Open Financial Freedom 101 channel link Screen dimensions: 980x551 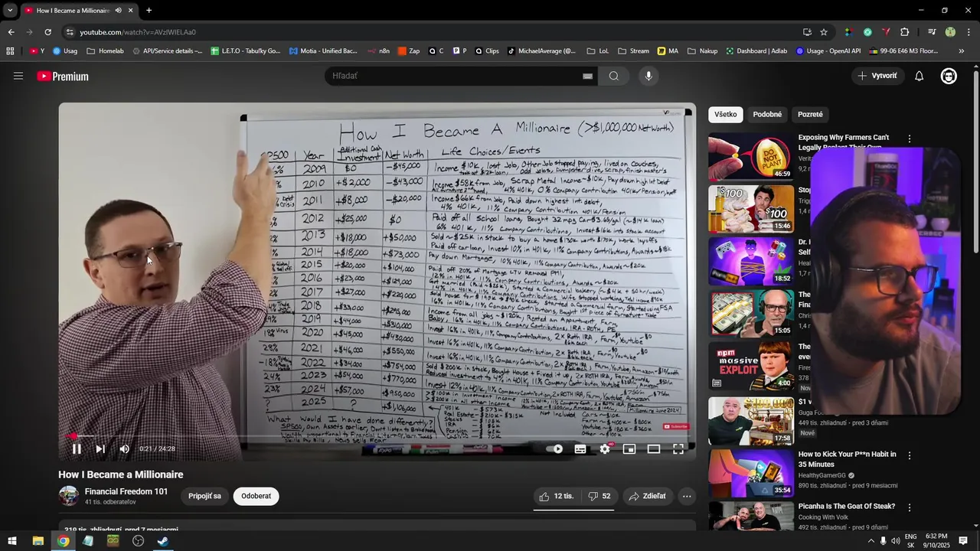126,491
